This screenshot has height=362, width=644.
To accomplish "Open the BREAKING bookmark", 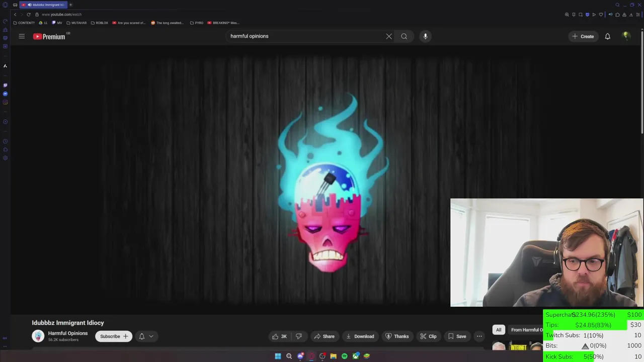I will (x=223, y=23).
